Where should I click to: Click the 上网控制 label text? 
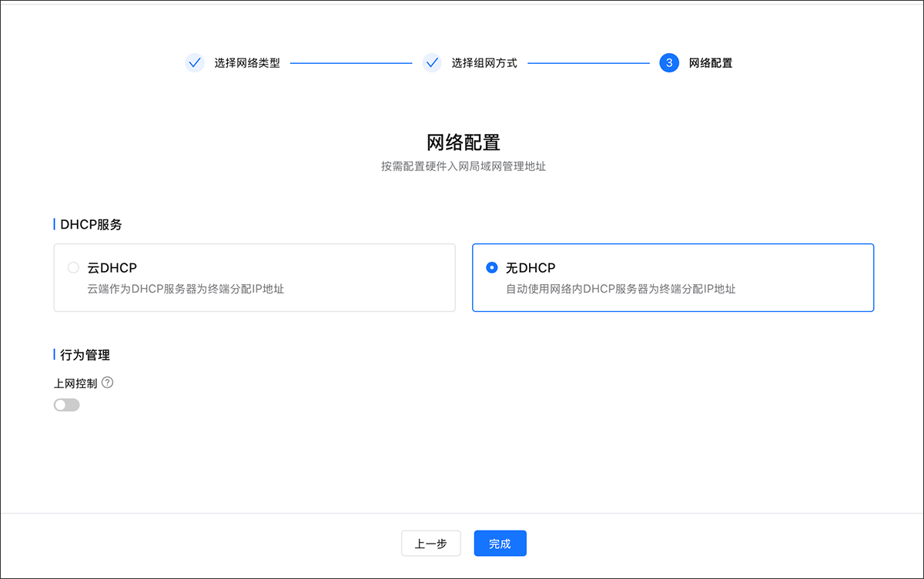pyautogui.click(x=75, y=383)
